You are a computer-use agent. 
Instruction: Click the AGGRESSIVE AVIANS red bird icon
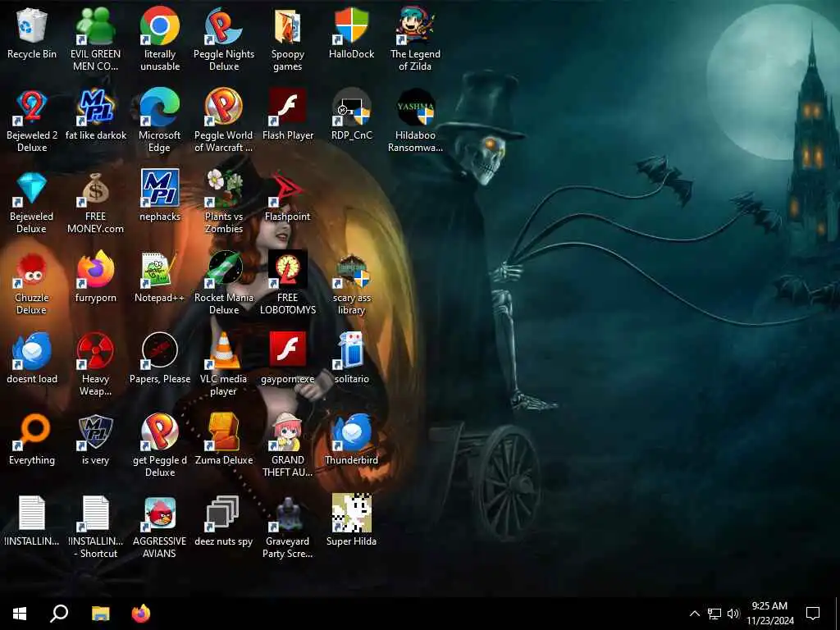point(160,527)
